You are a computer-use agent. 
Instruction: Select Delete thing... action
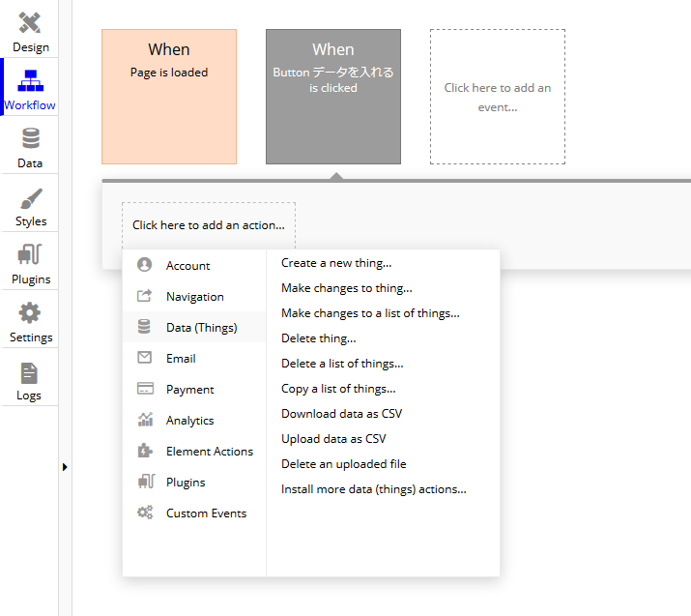coord(319,338)
